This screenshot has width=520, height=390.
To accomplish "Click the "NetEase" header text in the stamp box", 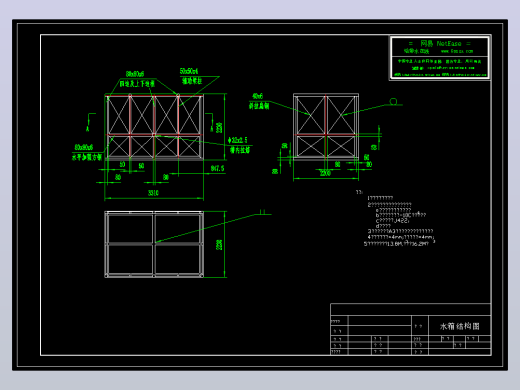I will [449, 44].
